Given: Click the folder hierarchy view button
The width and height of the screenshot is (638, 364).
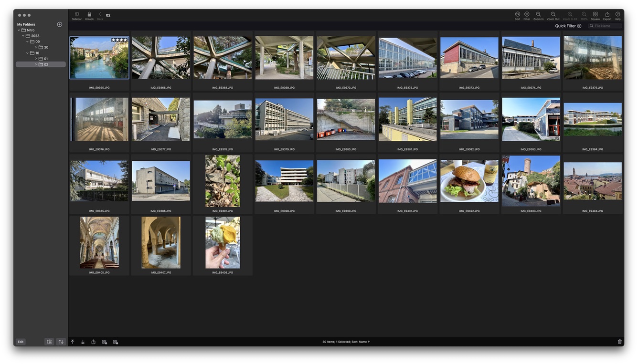Looking at the screenshot, I should (49, 342).
